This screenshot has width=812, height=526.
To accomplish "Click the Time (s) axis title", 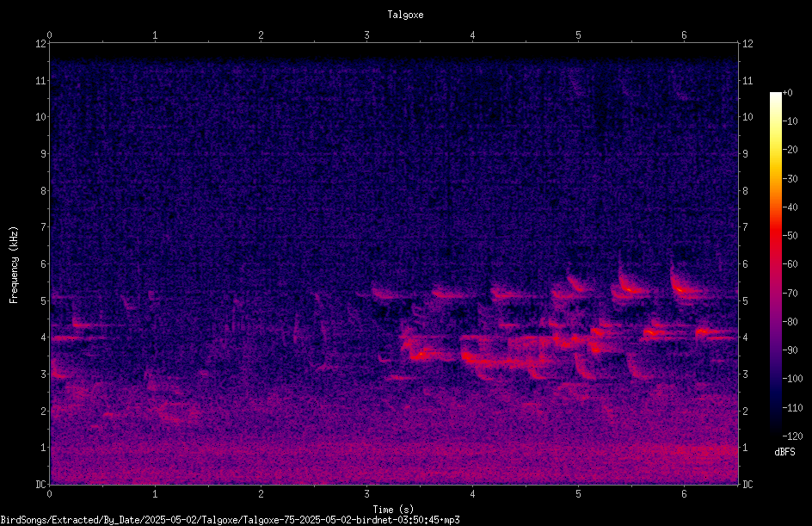I will coord(393,510).
